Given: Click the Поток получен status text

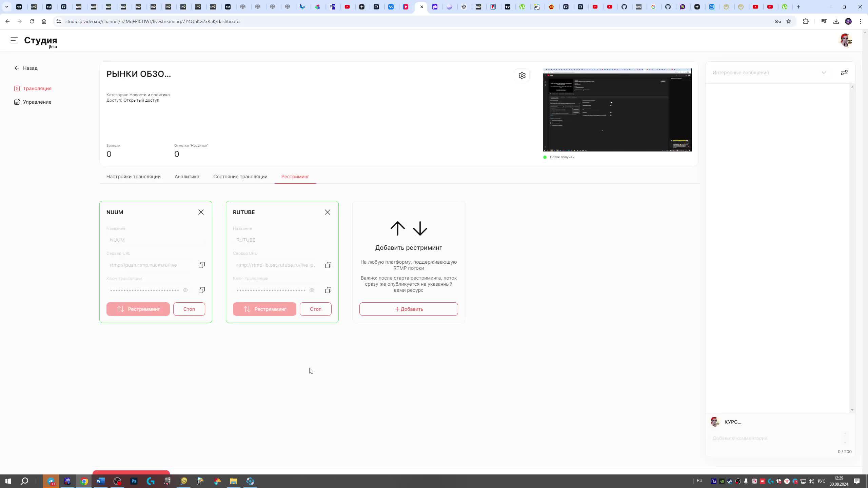Looking at the screenshot, I should [562, 157].
